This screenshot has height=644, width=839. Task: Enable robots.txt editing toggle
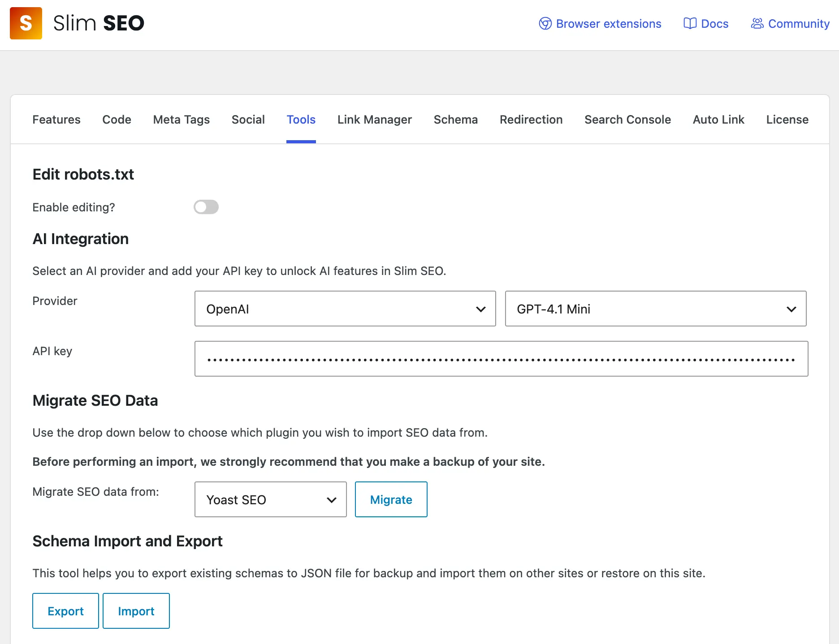click(206, 207)
